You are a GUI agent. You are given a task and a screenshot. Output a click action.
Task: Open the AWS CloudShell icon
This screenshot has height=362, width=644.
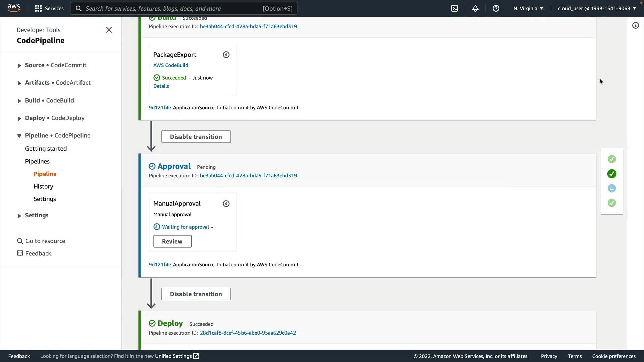pyautogui.click(x=454, y=8)
